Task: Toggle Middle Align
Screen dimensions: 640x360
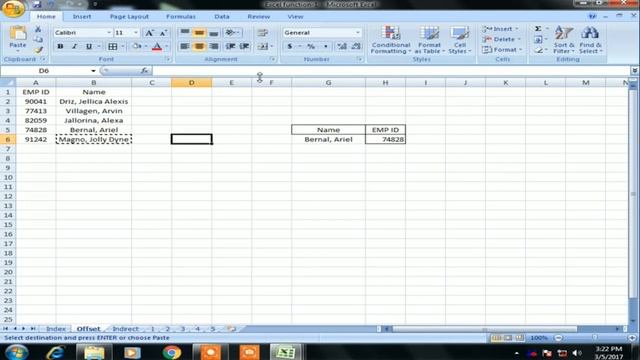Action: (199, 32)
